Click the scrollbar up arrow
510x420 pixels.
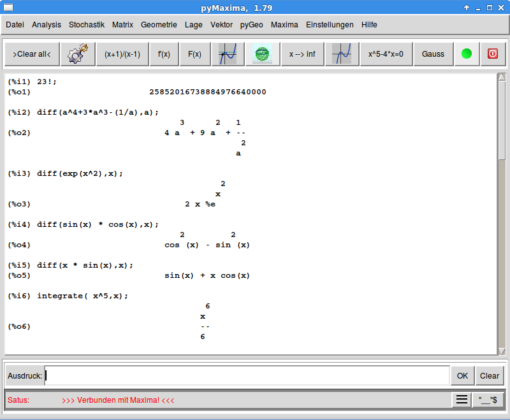click(x=502, y=77)
